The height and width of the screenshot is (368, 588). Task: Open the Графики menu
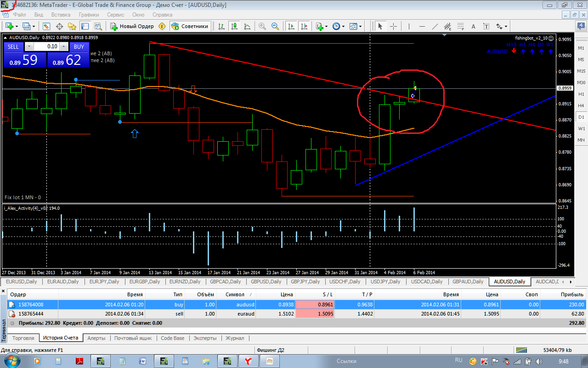click(89, 15)
